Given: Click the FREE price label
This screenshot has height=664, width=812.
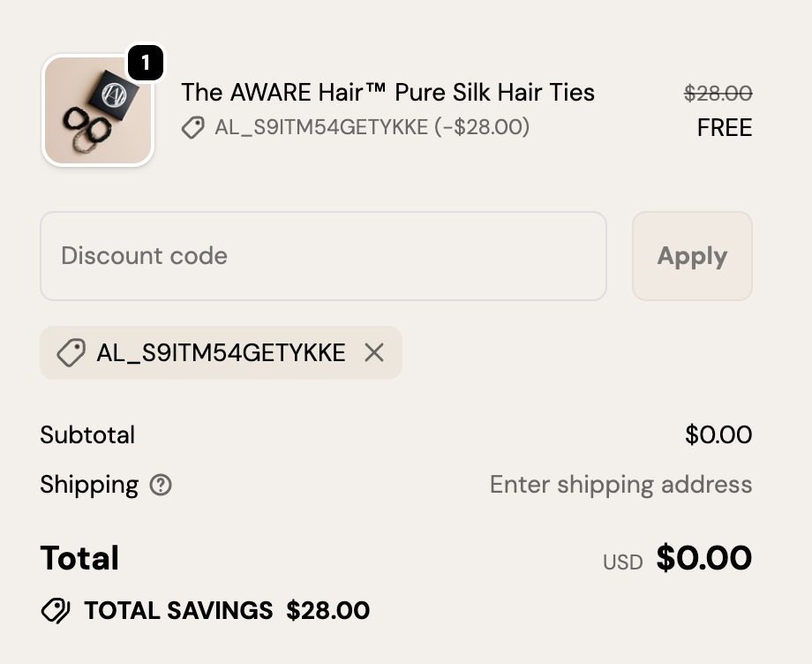Looking at the screenshot, I should pos(725,128).
